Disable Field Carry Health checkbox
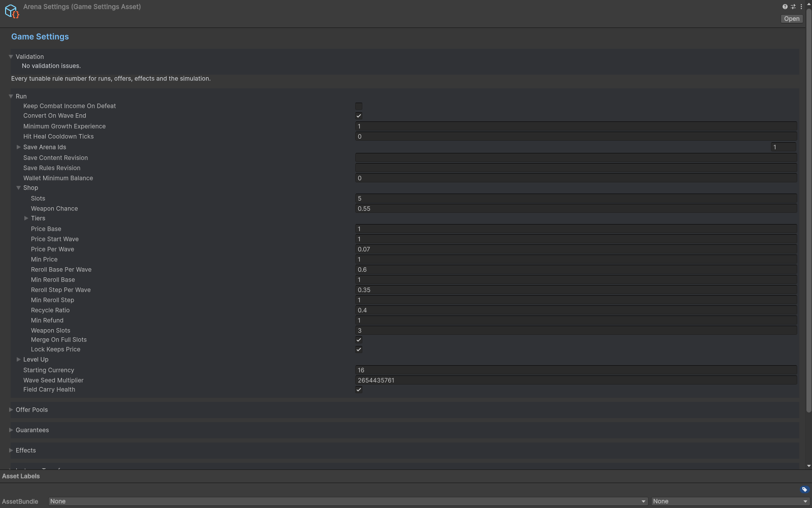The width and height of the screenshot is (812, 508). 359,390
